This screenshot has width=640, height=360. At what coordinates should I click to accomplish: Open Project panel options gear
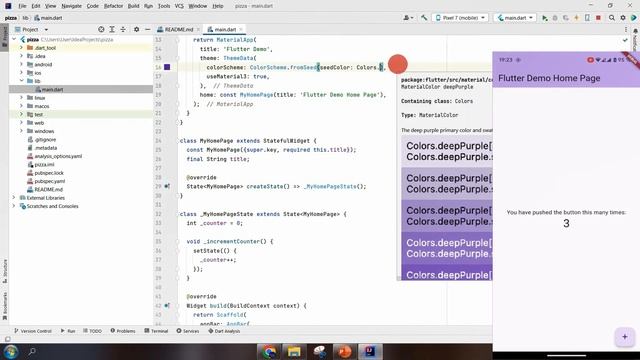(x=137, y=29)
